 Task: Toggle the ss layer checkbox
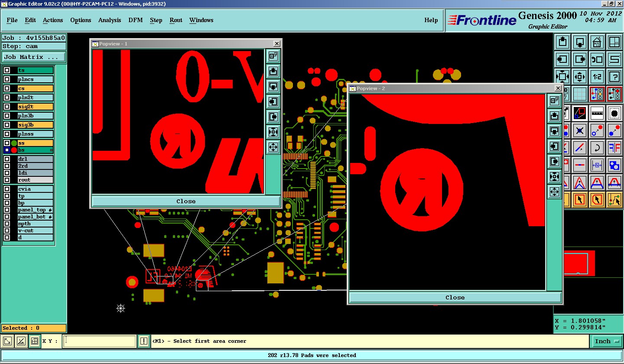[x=7, y=143]
